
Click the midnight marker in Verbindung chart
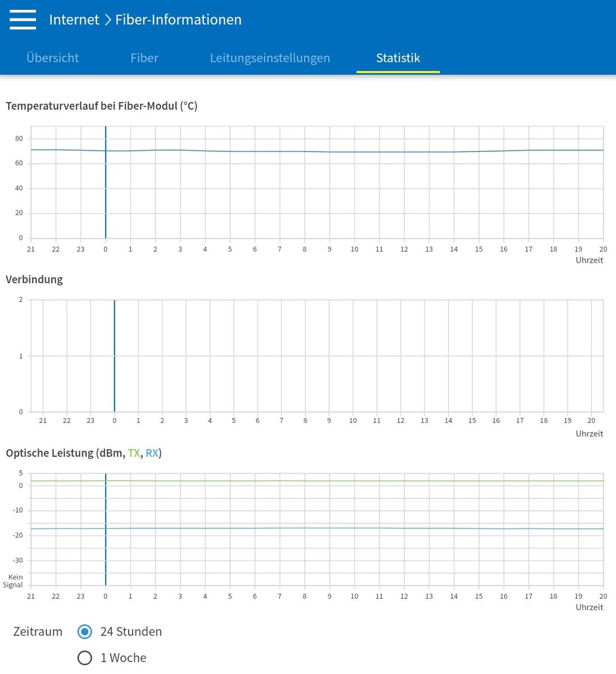(x=115, y=356)
